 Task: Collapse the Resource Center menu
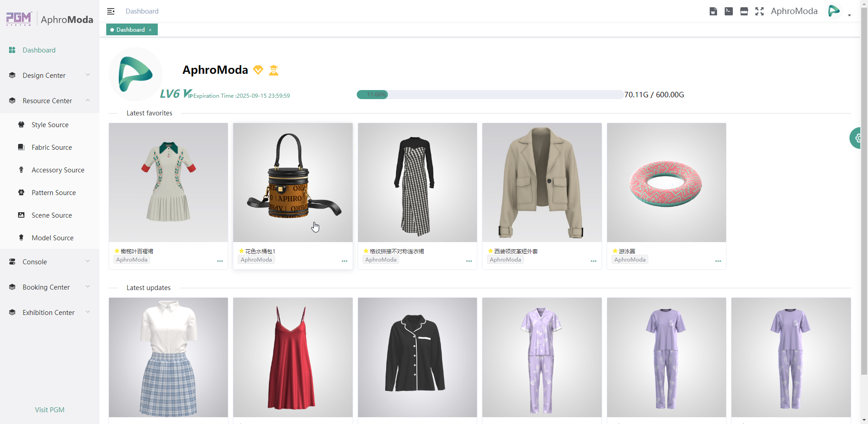50,101
